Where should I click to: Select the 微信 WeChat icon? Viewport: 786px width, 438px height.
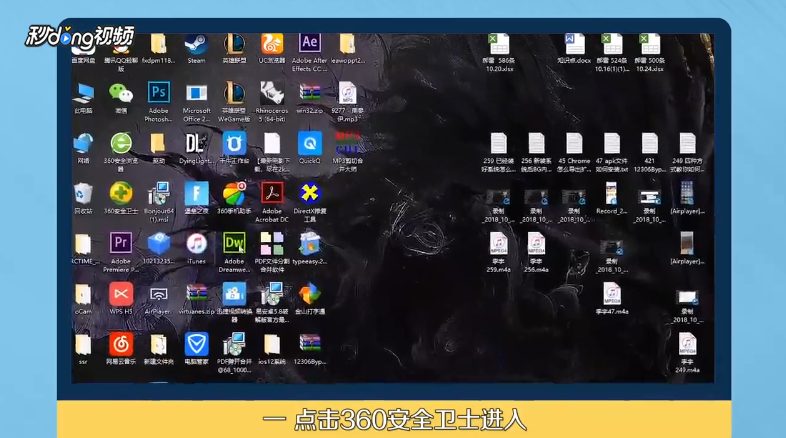(x=121, y=93)
